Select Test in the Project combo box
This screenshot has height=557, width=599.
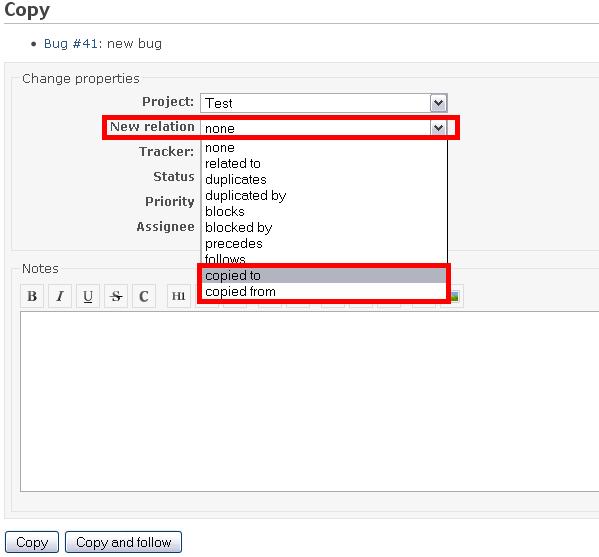click(324, 103)
